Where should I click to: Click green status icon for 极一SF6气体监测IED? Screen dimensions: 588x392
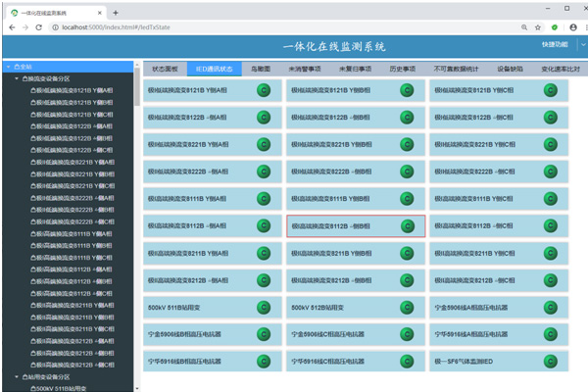(550, 361)
